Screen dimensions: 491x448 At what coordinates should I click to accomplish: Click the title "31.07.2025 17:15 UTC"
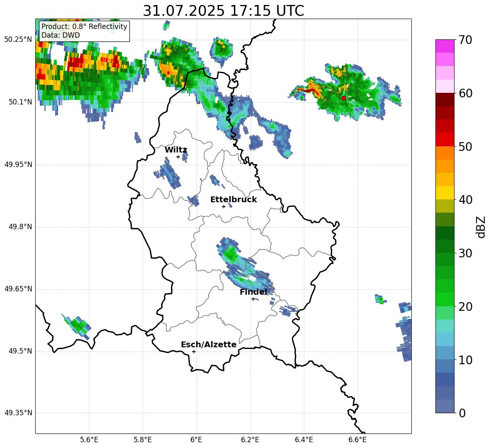224,11
